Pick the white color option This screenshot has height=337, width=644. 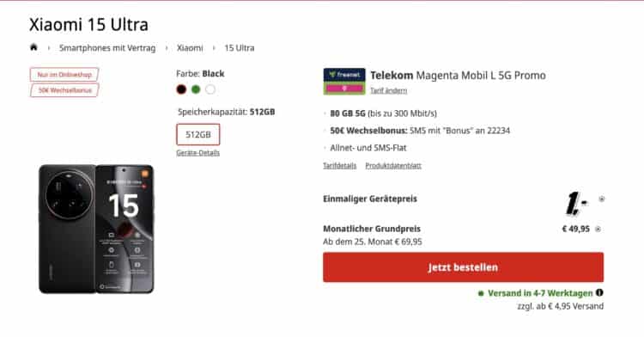pyautogui.click(x=210, y=89)
